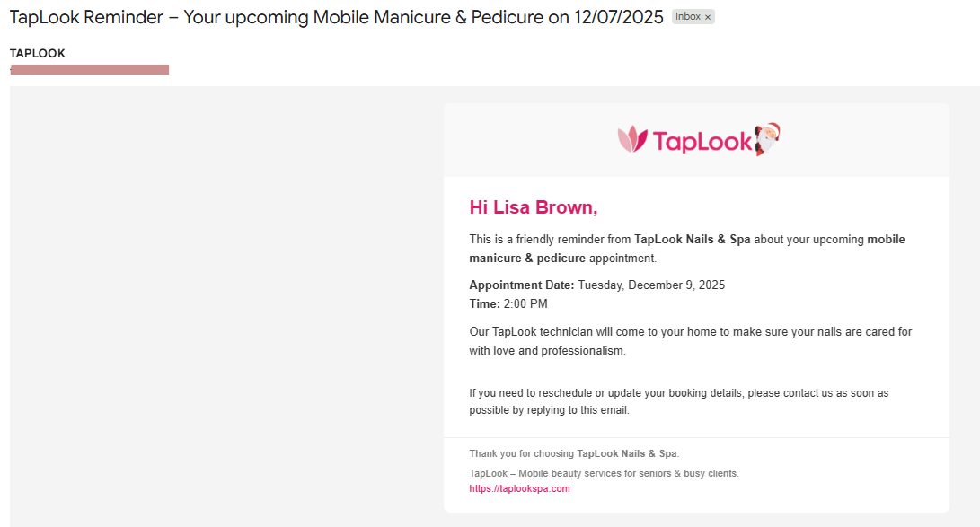Click the "Hi Lisa Brown," greeting
The height and width of the screenshot is (527, 980).
[x=534, y=207]
